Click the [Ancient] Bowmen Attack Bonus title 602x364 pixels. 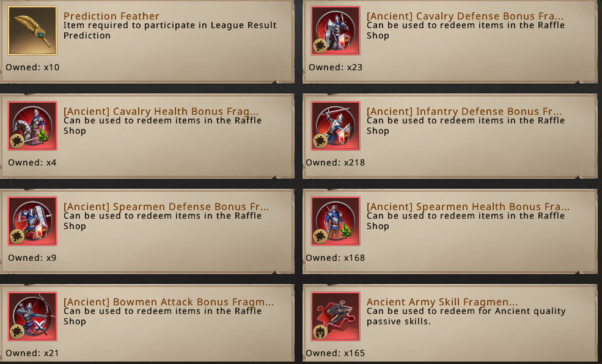[x=169, y=302]
